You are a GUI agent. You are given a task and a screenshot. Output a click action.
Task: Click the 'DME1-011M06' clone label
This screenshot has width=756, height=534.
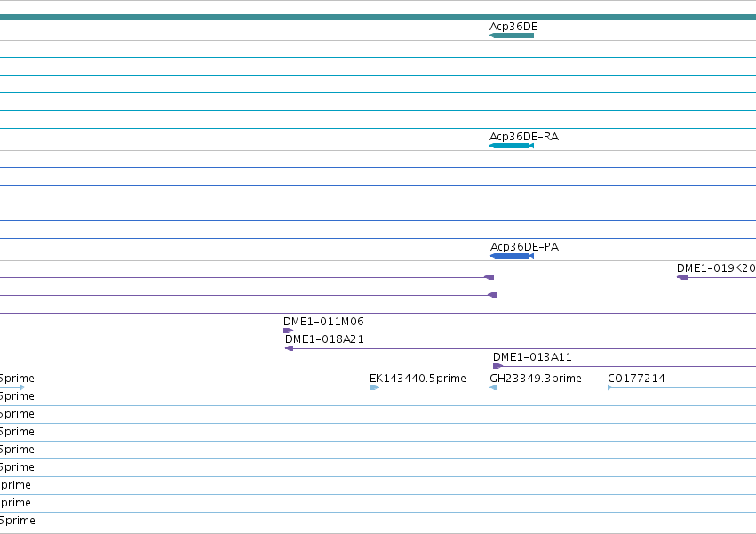(x=323, y=322)
